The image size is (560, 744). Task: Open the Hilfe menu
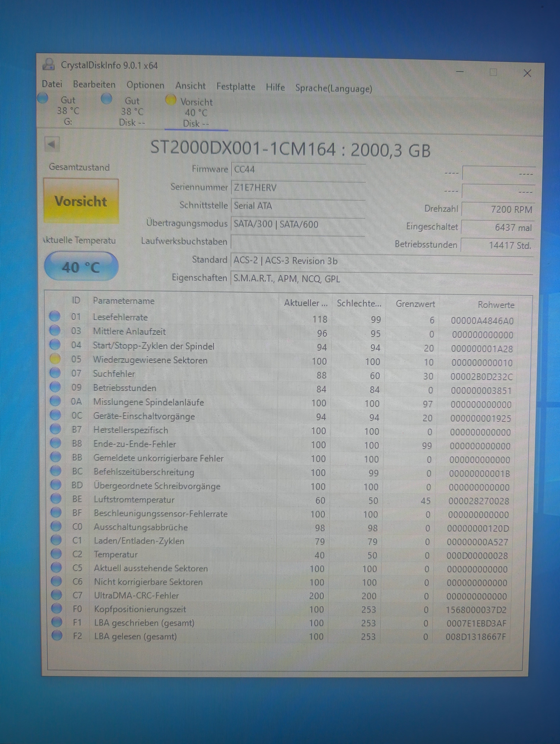(x=275, y=88)
